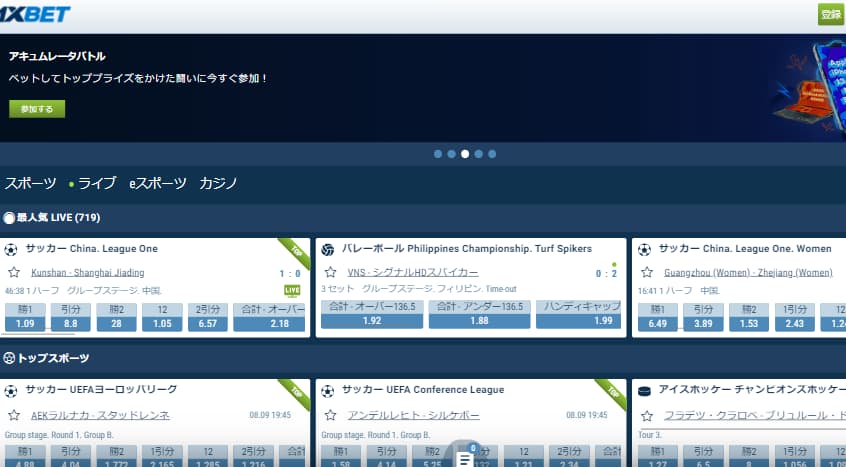This screenshot has width=846, height=467.
Task: Favorite the Guangzhou (Women) match star
Action: click(647, 272)
